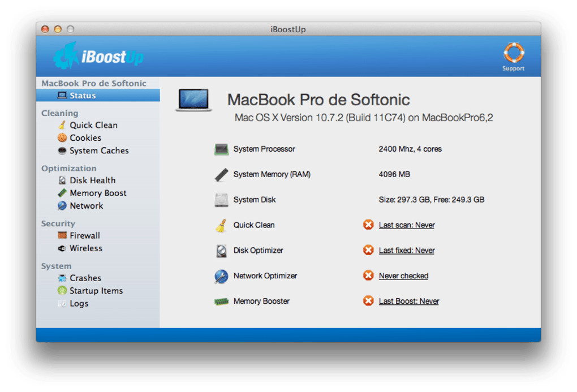Click the 'System Memory (RAM)' label
Screen dimensions: 577x392
pyautogui.click(x=272, y=174)
